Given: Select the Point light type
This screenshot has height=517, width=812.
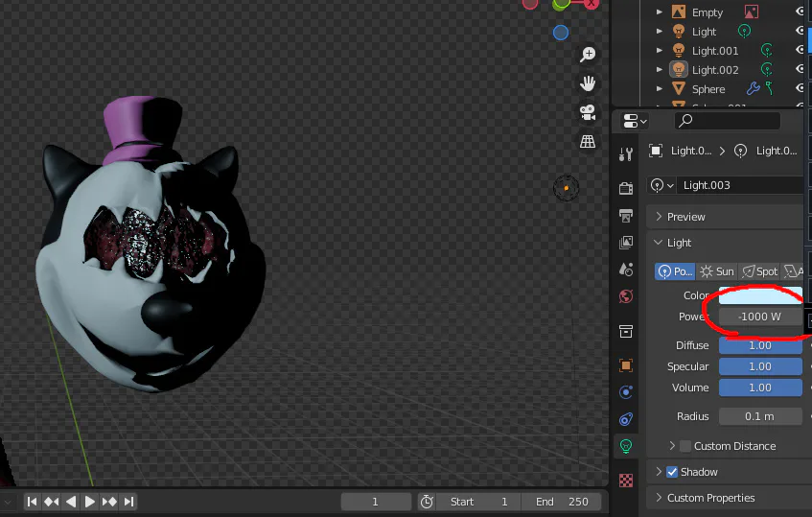Looking at the screenshot, I should (675, 271).
